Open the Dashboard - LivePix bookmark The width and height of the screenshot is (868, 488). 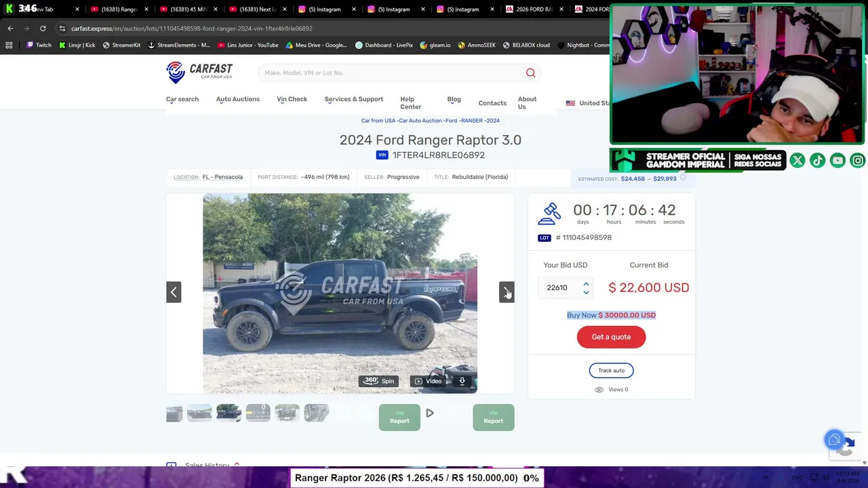pyautogui.click(x=384, y=45)
